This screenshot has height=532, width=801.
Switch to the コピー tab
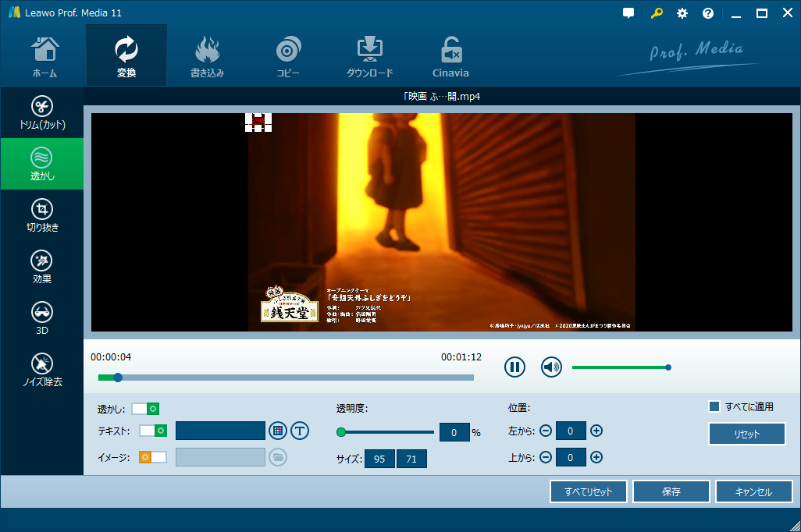(288, 56)
